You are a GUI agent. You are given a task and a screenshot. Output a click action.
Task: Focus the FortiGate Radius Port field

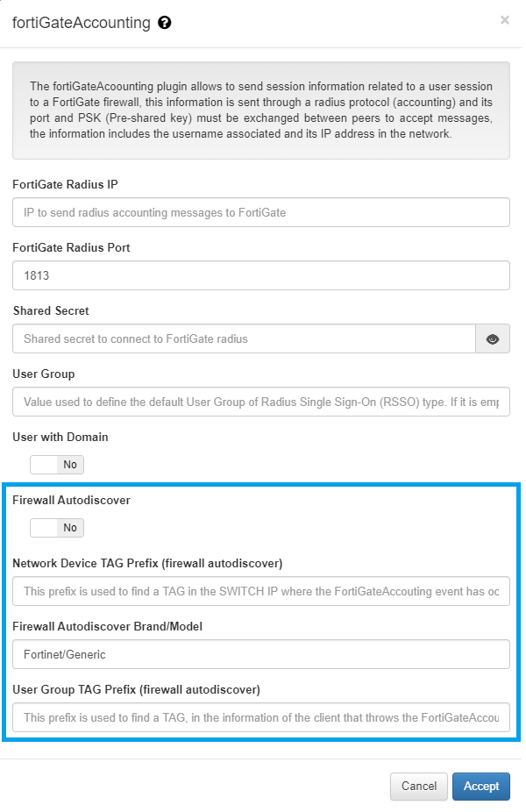[261, 275]
